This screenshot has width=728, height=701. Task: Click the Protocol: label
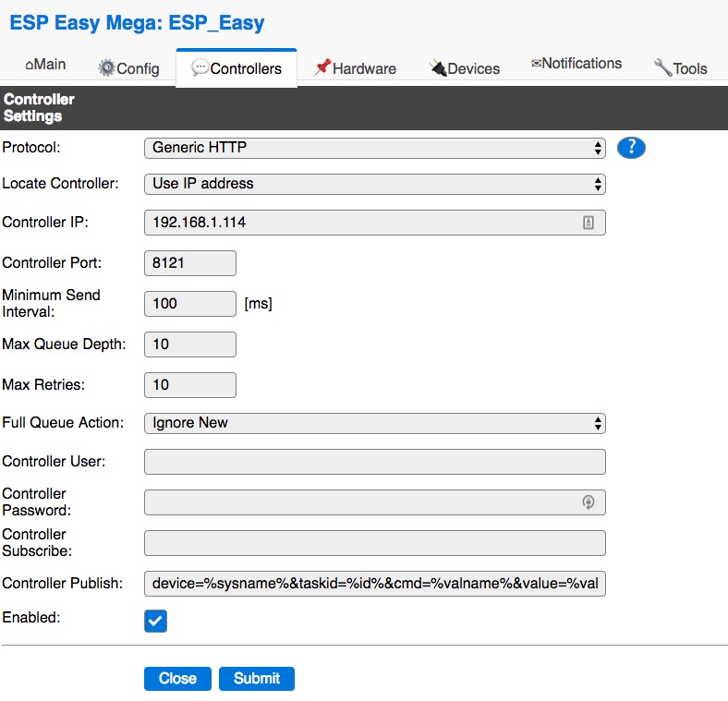(31, 148)
